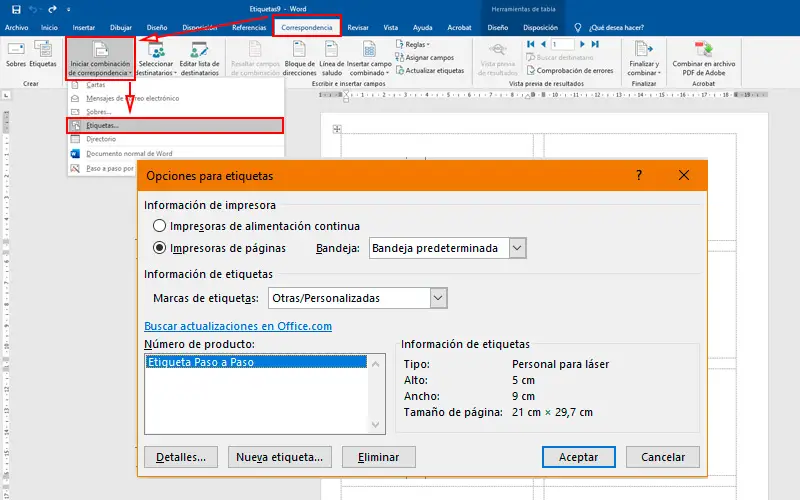This screenshot has height=500, width=800.
Task: Switch to the Correspondencia tab
Action: click(x=307, y=28)
